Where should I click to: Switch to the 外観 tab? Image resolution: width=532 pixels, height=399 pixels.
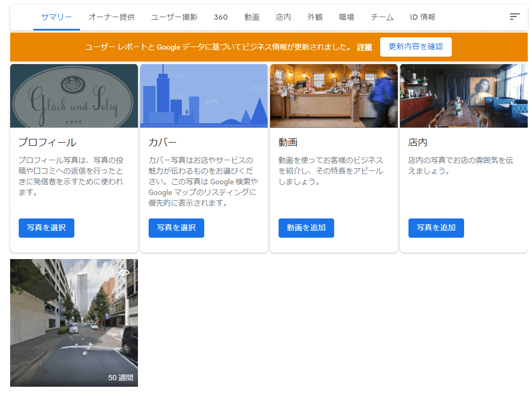tap(315, 17)
